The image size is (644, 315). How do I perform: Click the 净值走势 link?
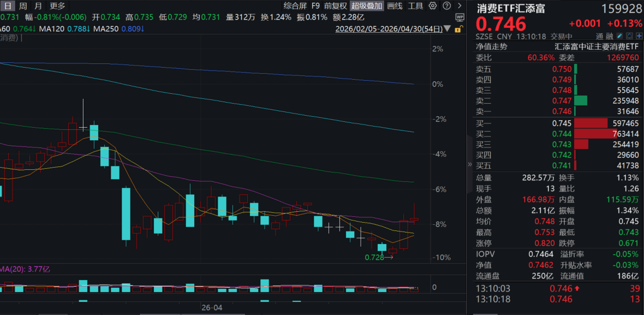(491, 47)
